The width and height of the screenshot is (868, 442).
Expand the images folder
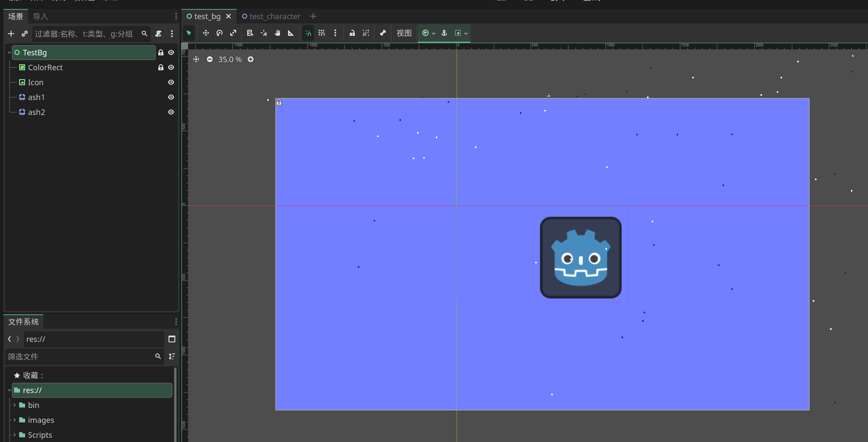point(14,420)
